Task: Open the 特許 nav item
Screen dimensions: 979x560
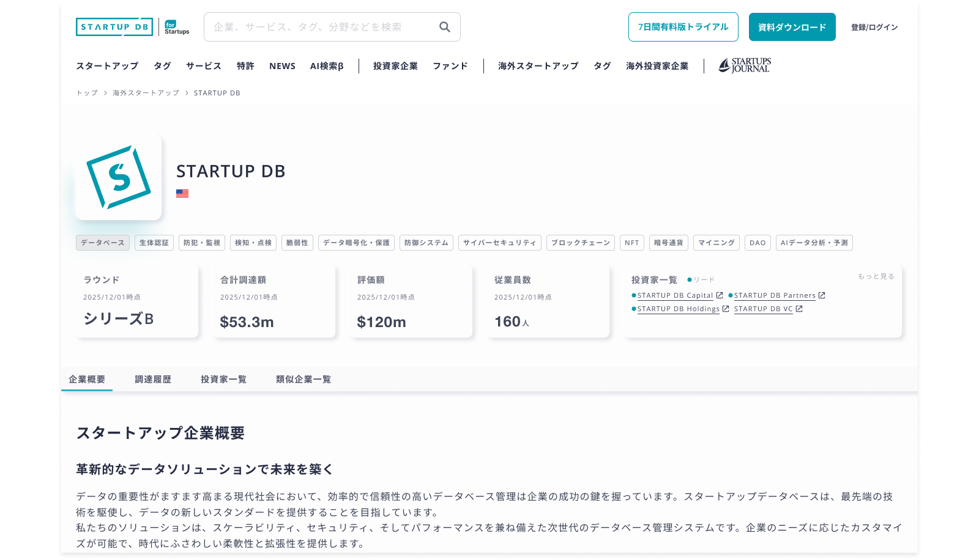Action: point(245,66)
